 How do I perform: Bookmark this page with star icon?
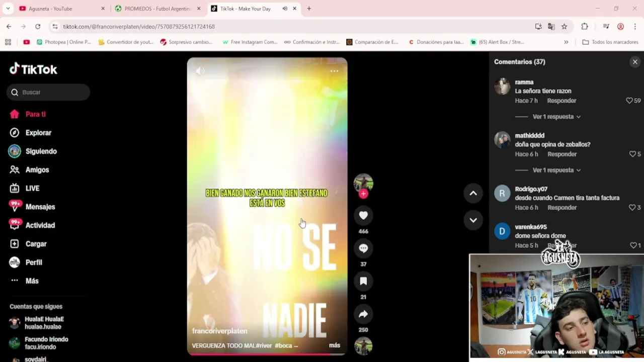pyautogui.click(x=565, y=27)
